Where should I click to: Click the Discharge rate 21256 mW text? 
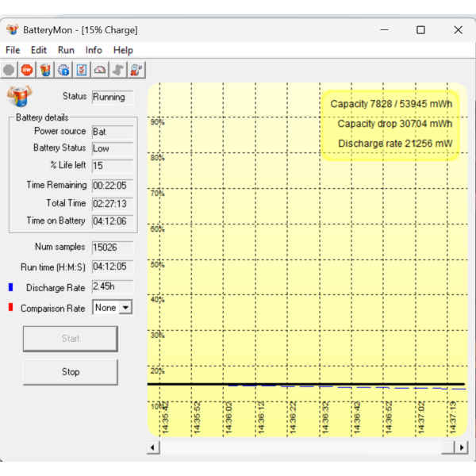pyautogui.click(x=395, y=144)
